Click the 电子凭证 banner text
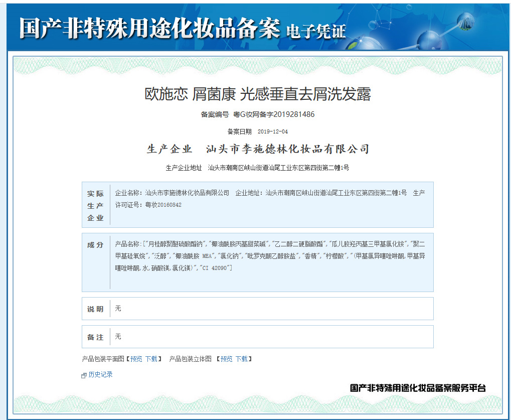Screen dimensions: 511x420 point(316,32)
